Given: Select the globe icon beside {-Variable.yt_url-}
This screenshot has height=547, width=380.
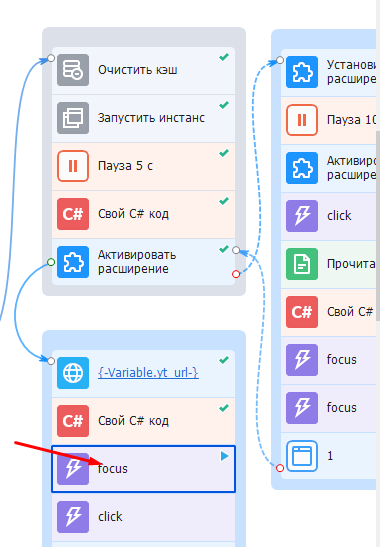Looking at the screenshot, I should point(73,373).
